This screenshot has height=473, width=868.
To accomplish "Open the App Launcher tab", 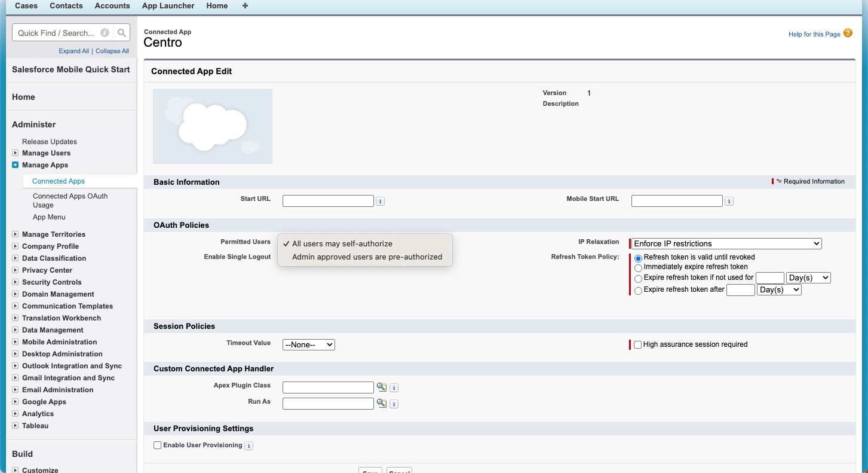I will pyautogui.click(x=168, y=5).
